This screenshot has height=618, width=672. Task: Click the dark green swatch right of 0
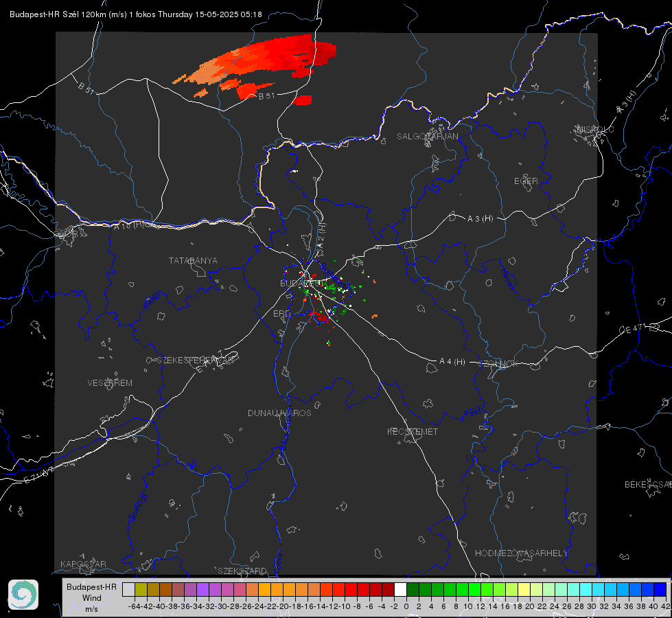[x=413, y=589]
